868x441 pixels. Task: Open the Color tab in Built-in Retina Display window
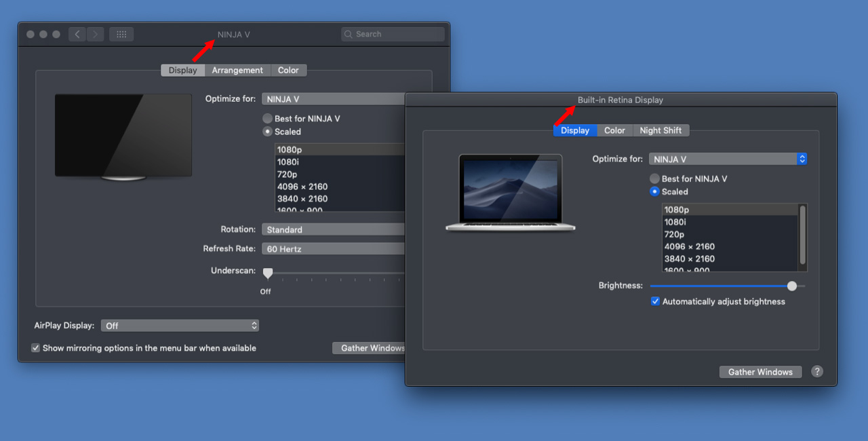[615, 130]
